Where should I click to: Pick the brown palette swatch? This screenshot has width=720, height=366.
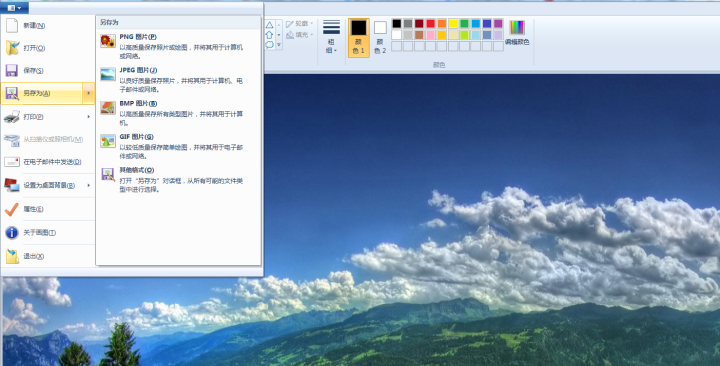tap(419, 35)
